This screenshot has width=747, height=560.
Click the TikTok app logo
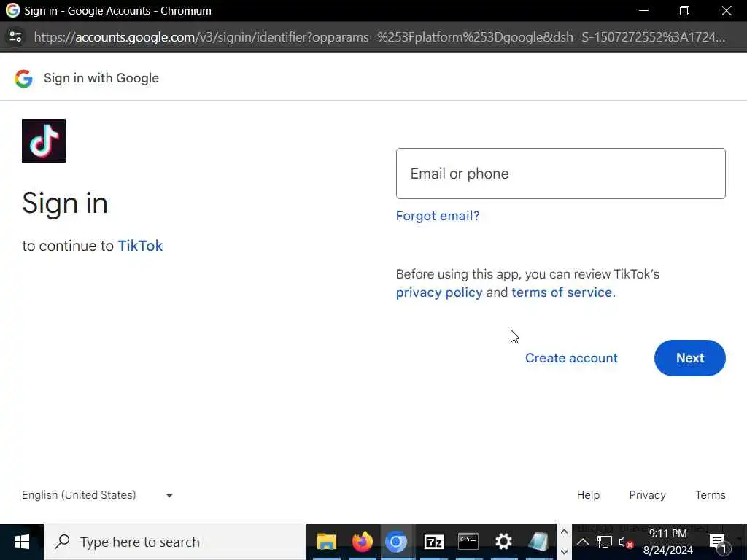pyautogui.click(x=44, y=141)
